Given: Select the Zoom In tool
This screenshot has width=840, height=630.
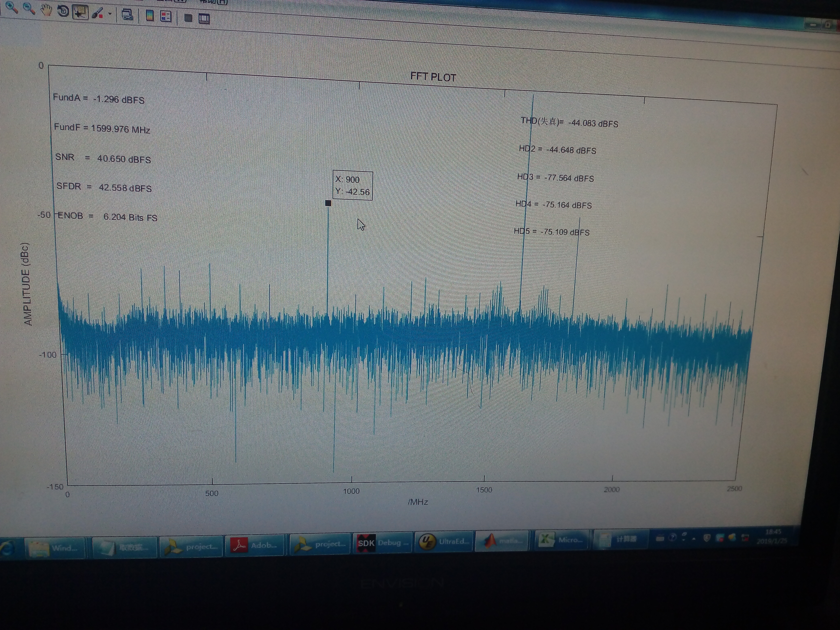Looking at the screenshot, I should (x=11, y=7).
